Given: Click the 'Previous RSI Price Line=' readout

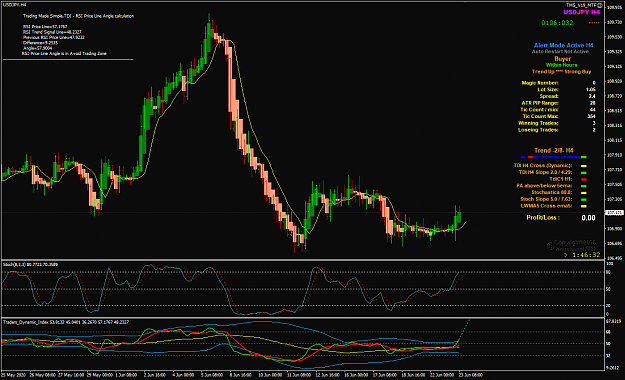Looking at the screenshot, I should (x=54, y=37).
